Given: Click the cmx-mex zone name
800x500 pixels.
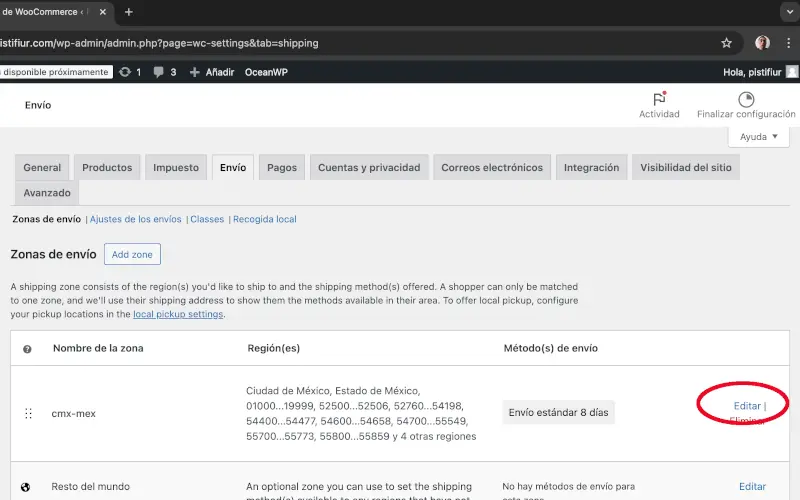Looking at the screenshot, I should pos(73,414).
